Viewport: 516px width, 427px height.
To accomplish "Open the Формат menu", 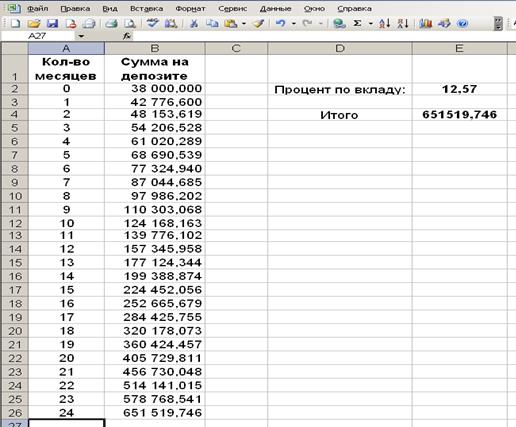I will [190, 9].
